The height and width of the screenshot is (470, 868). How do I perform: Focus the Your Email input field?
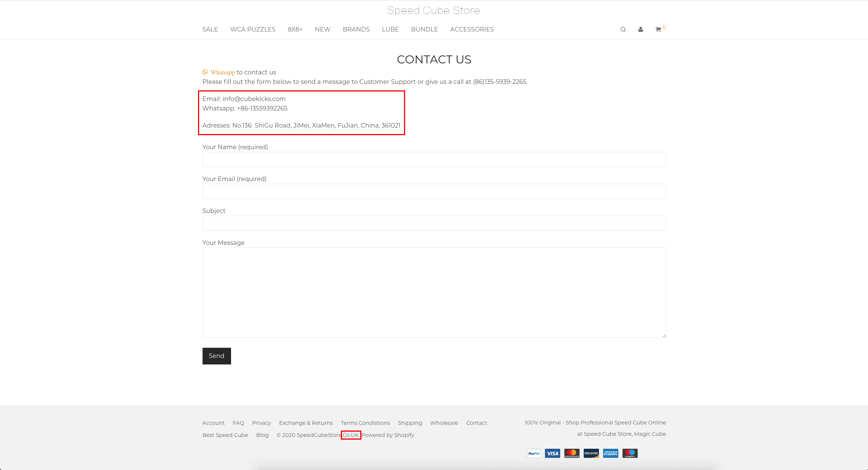coord(434,191)
